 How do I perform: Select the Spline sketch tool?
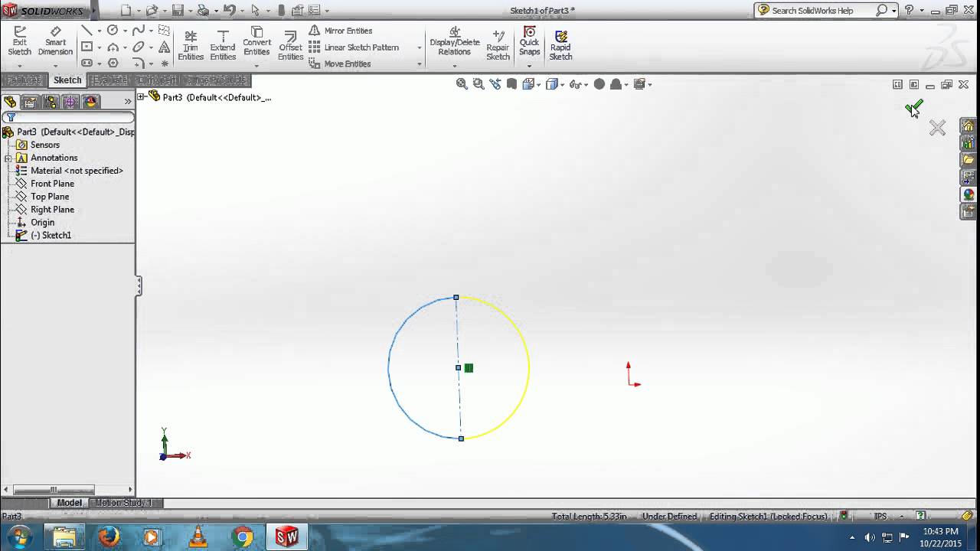pyautogui.click(x=138, y=31)
